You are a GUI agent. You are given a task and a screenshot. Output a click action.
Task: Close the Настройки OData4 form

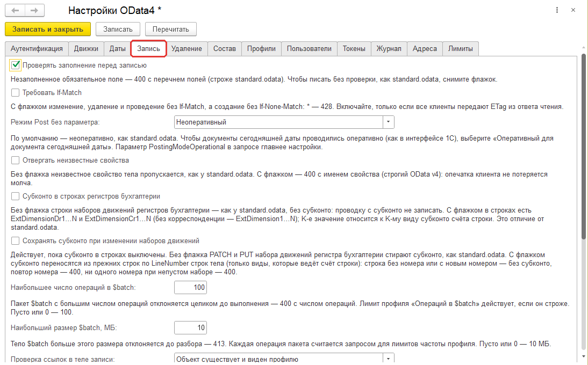(x=573, y=10)
